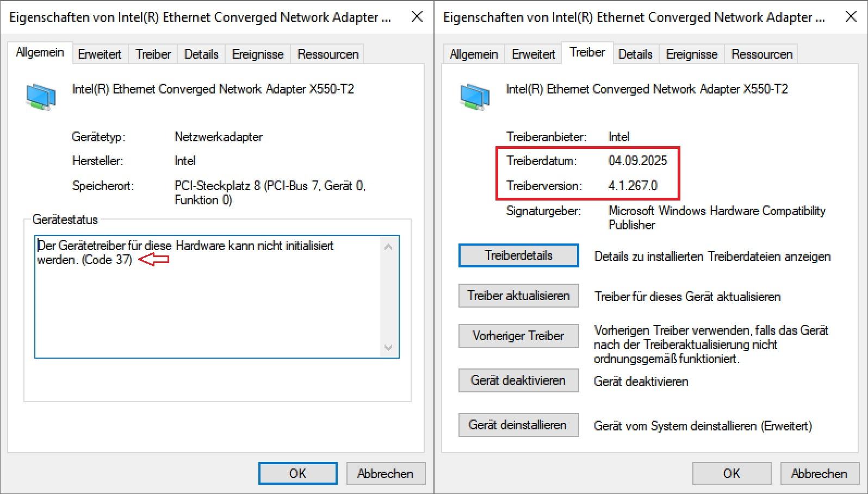This screenshot has width=868, height=494.
Task: Roll back via the Vorheriger Treiber button
Action: tap(518, 336)
